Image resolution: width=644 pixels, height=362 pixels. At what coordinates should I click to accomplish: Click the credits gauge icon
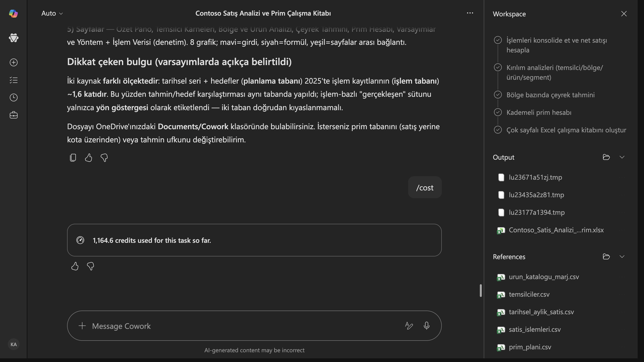coord(80,240)
